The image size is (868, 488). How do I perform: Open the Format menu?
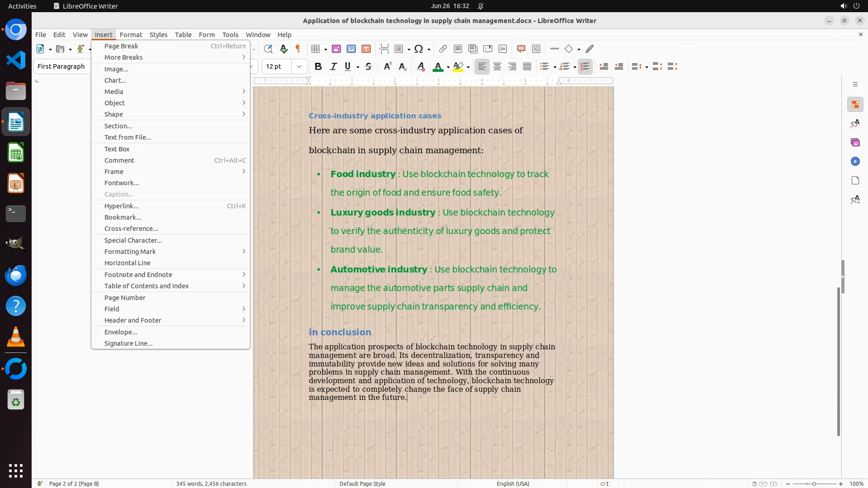131,35
